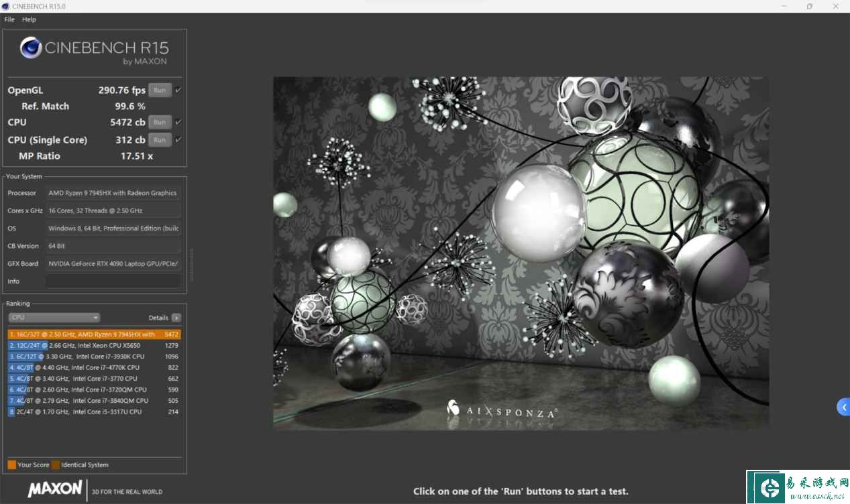The image size is (850, 504).
Task: Click the rendered spheres scene image
Action: click(x=521, y=253)
